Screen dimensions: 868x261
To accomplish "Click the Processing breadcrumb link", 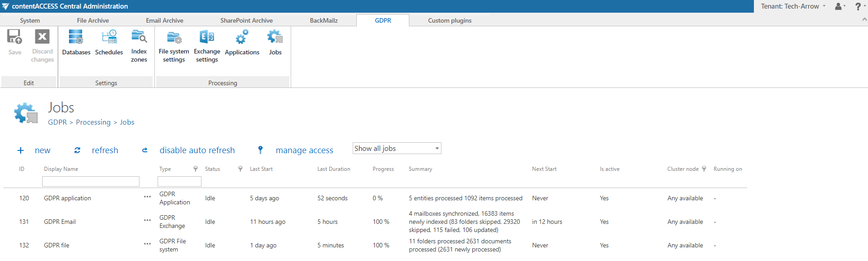I will [x=93, y=122].
